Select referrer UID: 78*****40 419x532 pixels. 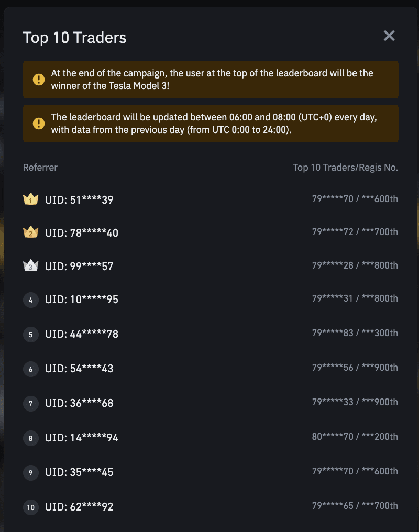tap(82, 233)
